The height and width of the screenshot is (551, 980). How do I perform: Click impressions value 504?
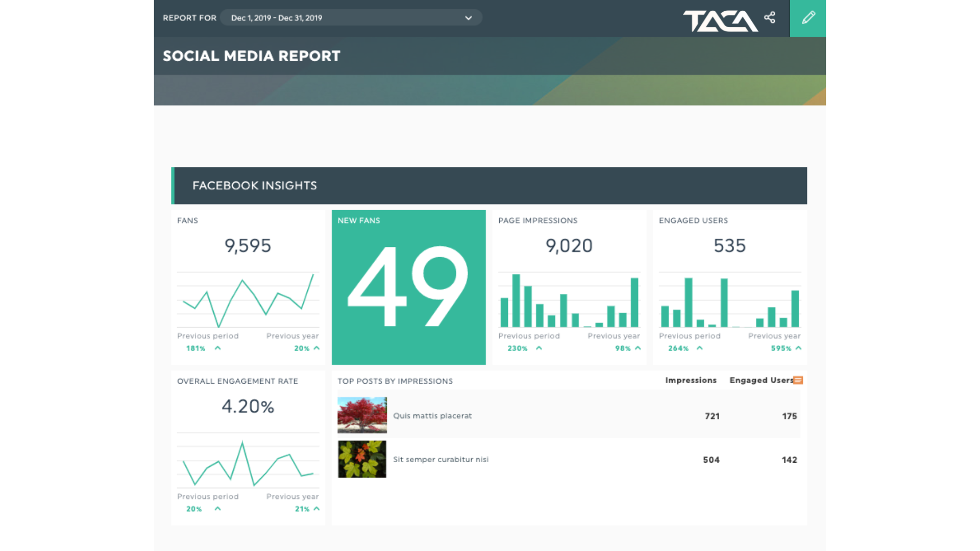712,460
